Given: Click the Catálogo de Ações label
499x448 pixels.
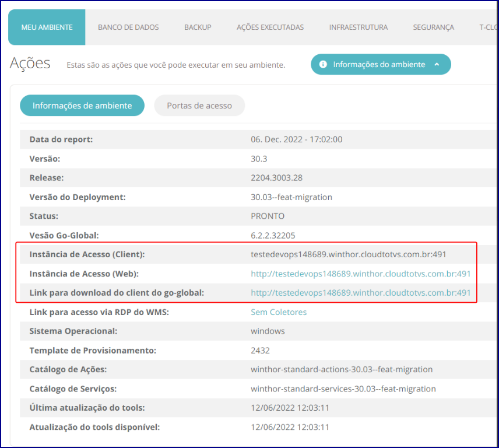Looking at the screenshot, I should pos(68,369).
